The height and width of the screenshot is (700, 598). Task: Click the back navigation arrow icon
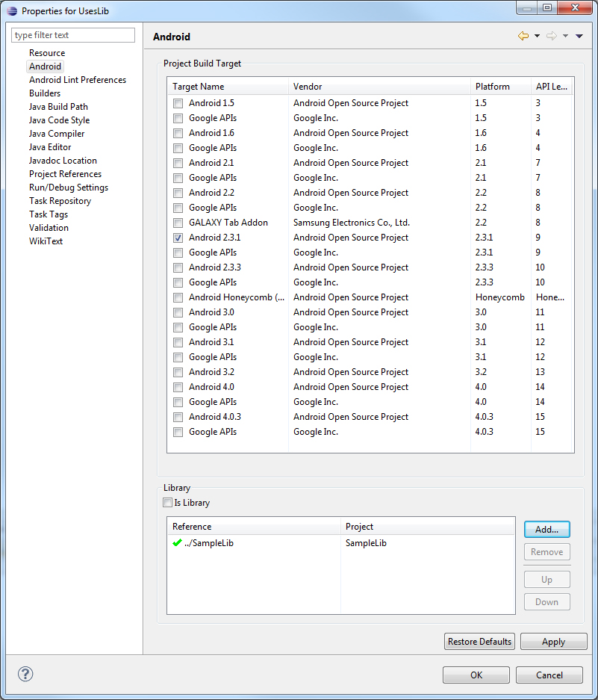[523, 36]
